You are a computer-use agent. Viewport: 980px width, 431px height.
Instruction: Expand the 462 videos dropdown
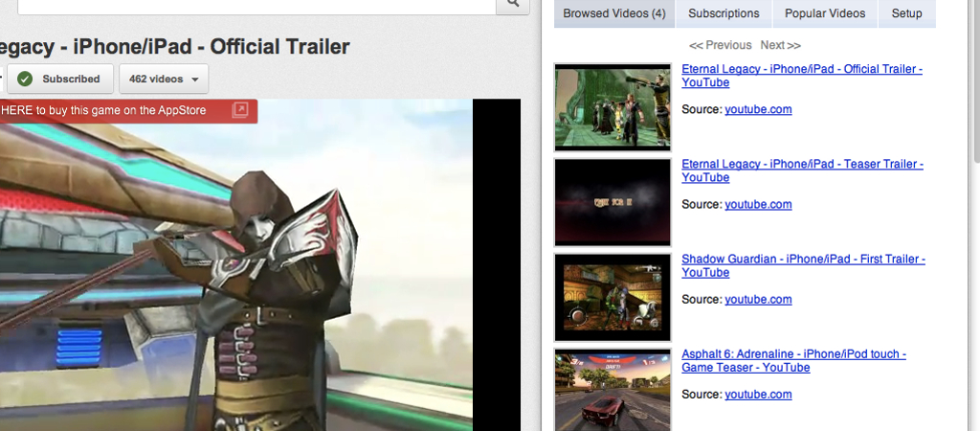point(164,79)
